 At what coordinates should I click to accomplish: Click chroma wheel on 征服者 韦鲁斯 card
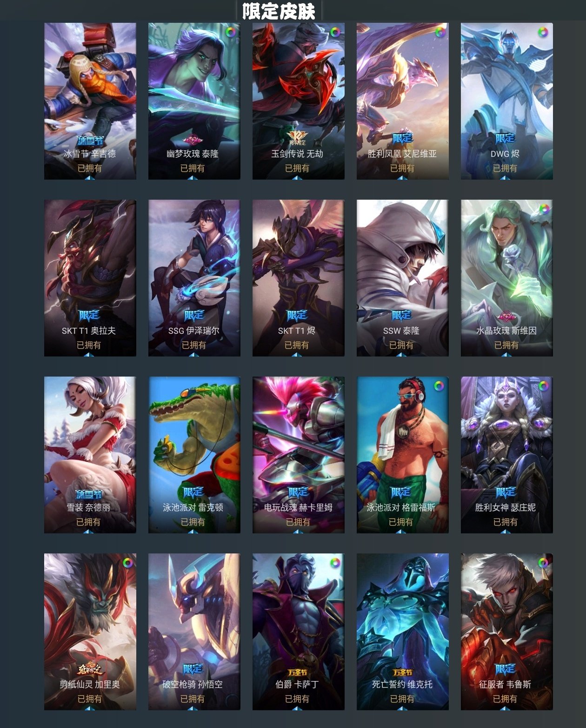pyautogui.click(x=543, y=563)
